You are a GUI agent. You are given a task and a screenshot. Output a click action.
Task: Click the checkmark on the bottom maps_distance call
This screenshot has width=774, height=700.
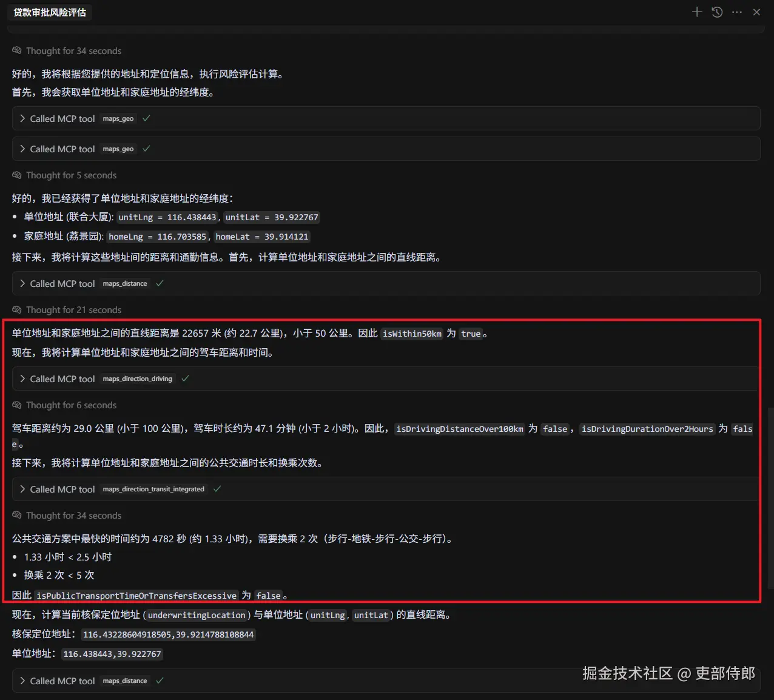coord(160,681)
